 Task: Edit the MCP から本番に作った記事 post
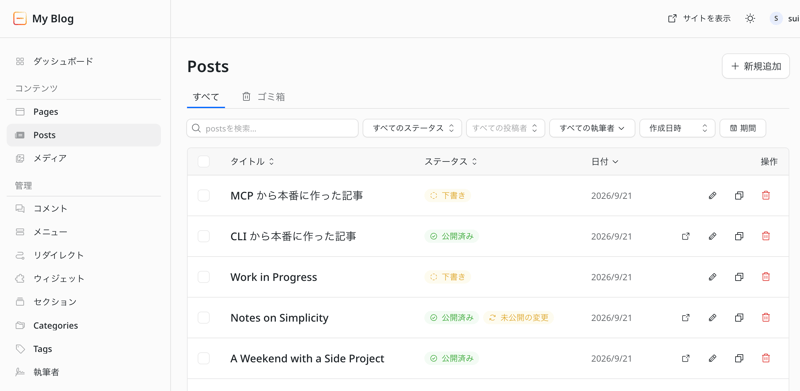[x=713, y=196]
